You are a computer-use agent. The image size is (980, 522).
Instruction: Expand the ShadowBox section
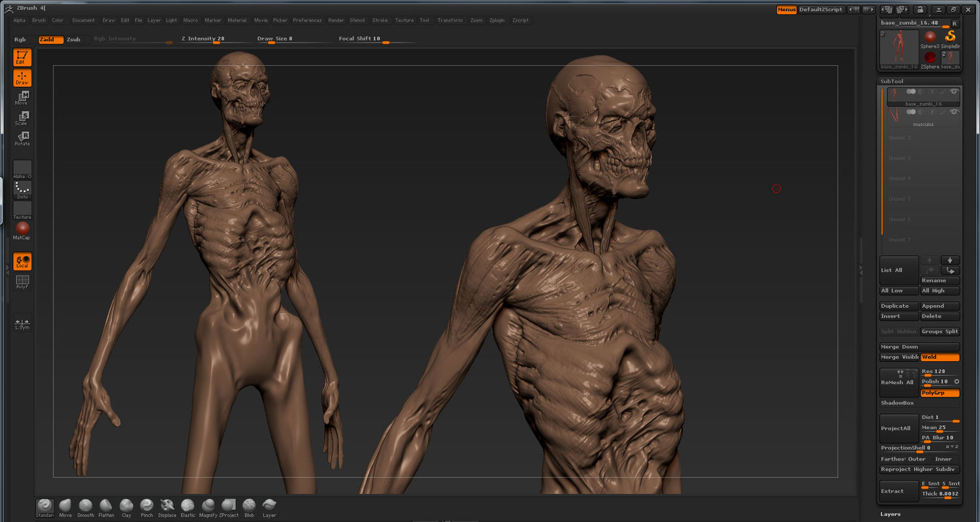point(898,403)
